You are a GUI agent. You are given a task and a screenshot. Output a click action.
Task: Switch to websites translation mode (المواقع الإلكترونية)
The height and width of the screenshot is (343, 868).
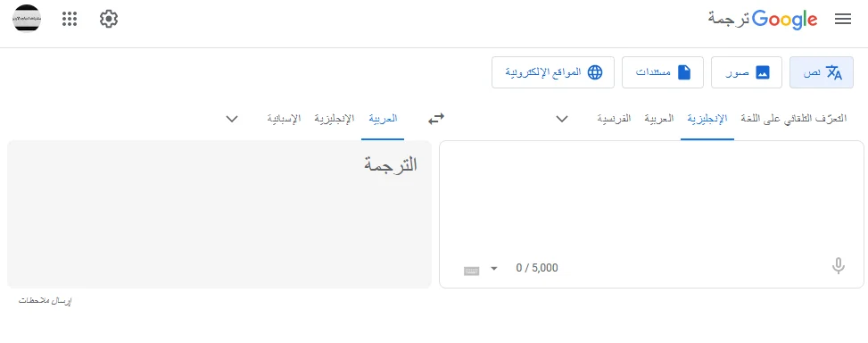[x=553, y=72]
